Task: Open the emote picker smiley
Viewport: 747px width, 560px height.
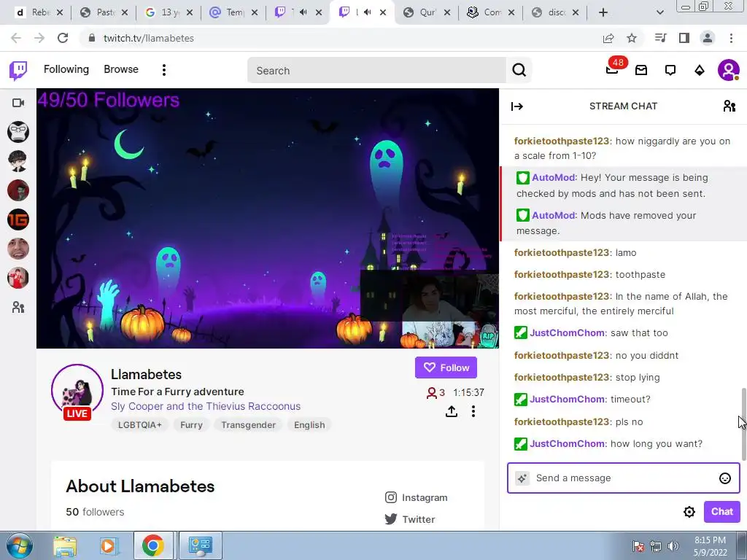Action: click(x=724, y=478)
